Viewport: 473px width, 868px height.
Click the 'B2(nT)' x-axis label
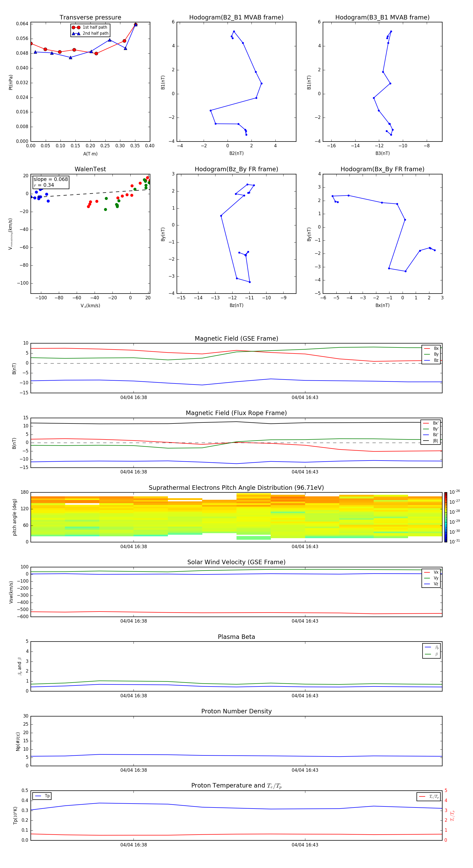coord(236,153)
